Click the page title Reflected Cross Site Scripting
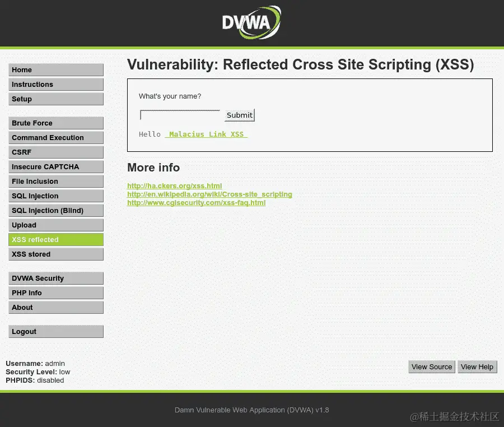 (x=301, y=64)
